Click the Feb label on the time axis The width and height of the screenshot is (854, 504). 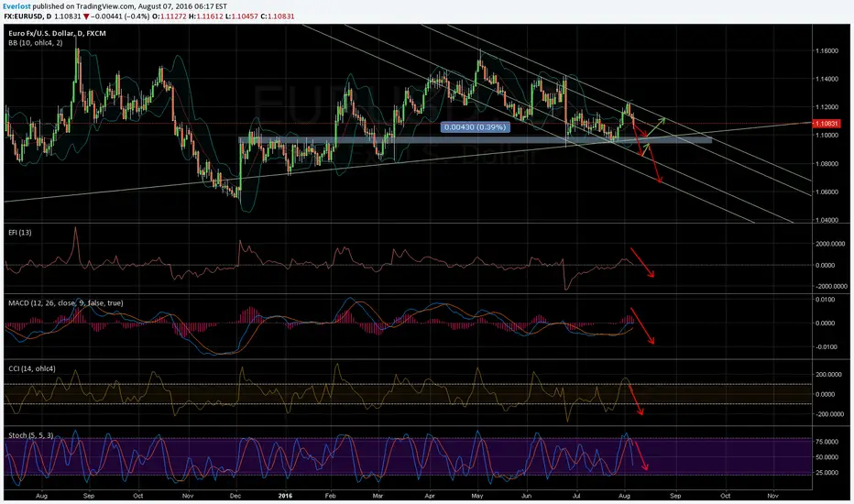(330, 496)
